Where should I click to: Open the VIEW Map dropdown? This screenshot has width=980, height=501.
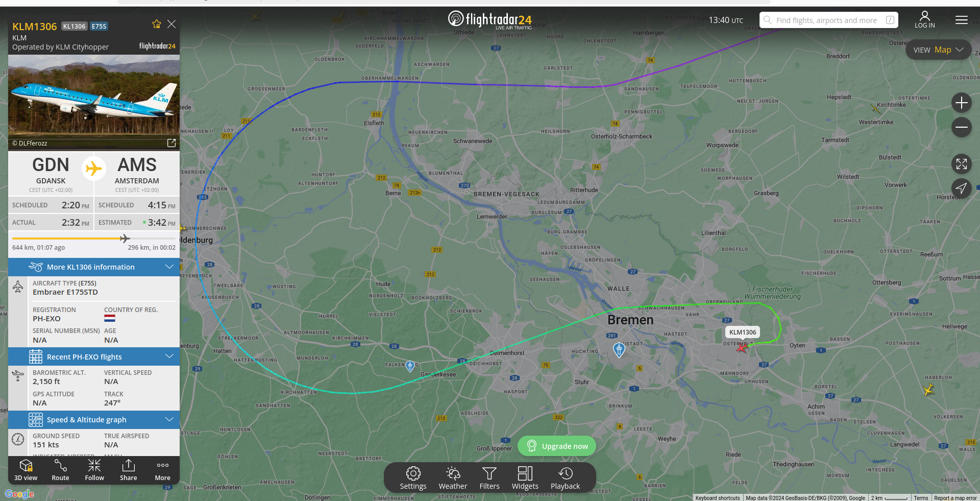(x=938, y=50)
